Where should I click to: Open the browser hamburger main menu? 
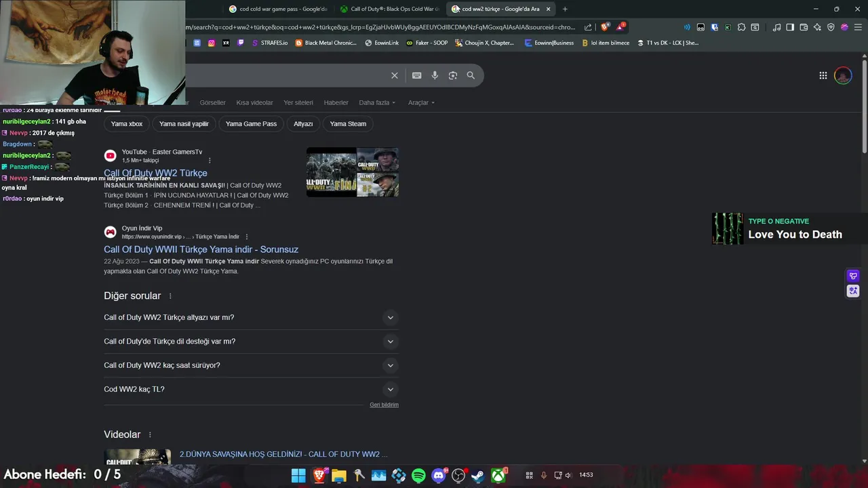(x=858, y=27)
